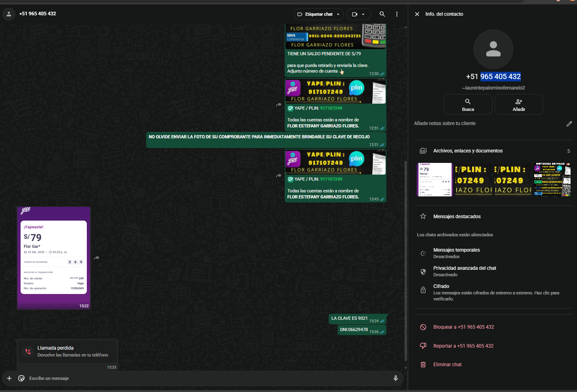This screenshot has width=577, height=392.
Task: Click the plus attach icon
Action: [x=9, y=378]
